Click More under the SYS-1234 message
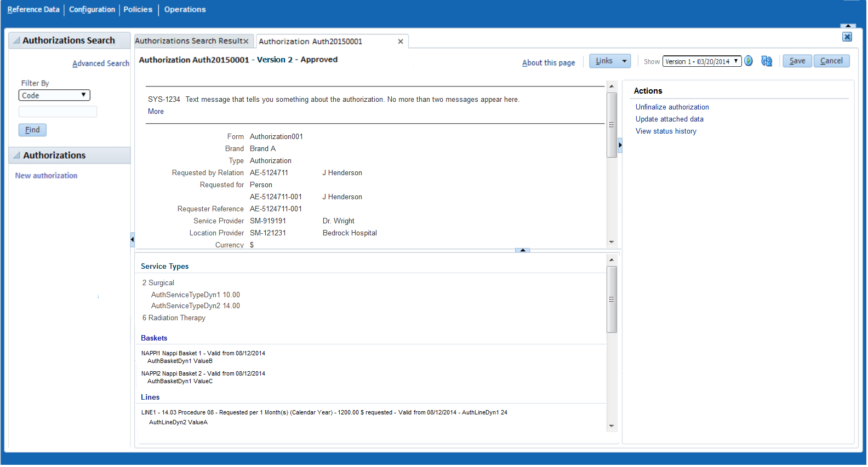 pos(156,112)
